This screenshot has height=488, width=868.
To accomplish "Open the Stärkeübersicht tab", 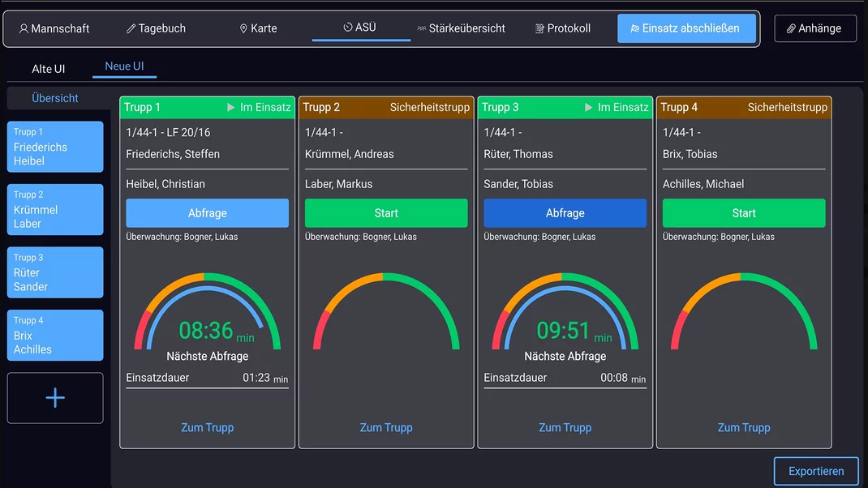I will 461,28.
